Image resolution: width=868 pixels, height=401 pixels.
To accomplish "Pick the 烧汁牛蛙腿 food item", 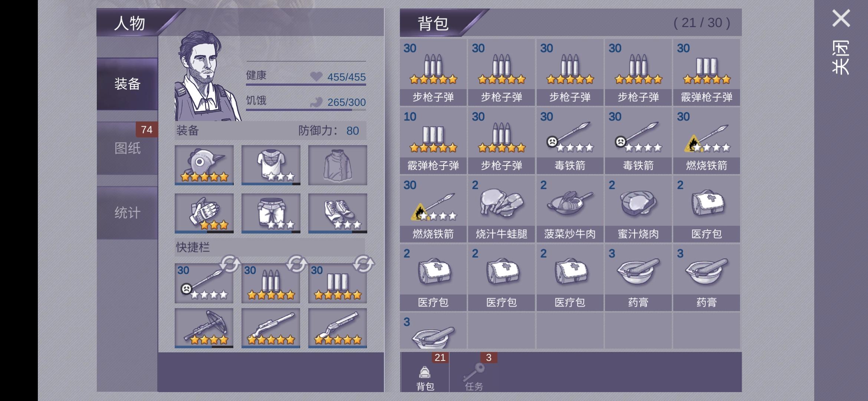I will coord(501,209).
